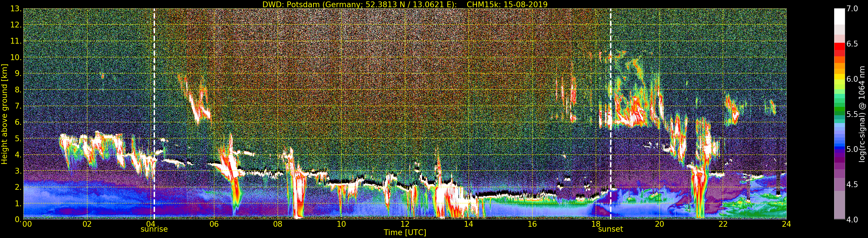Click height-axis tick "9."

(x=18, y=73)
